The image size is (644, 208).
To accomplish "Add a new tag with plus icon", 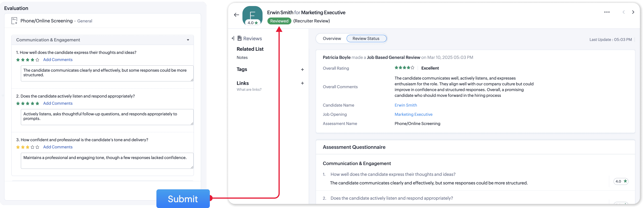I will [x=302, y=70].
